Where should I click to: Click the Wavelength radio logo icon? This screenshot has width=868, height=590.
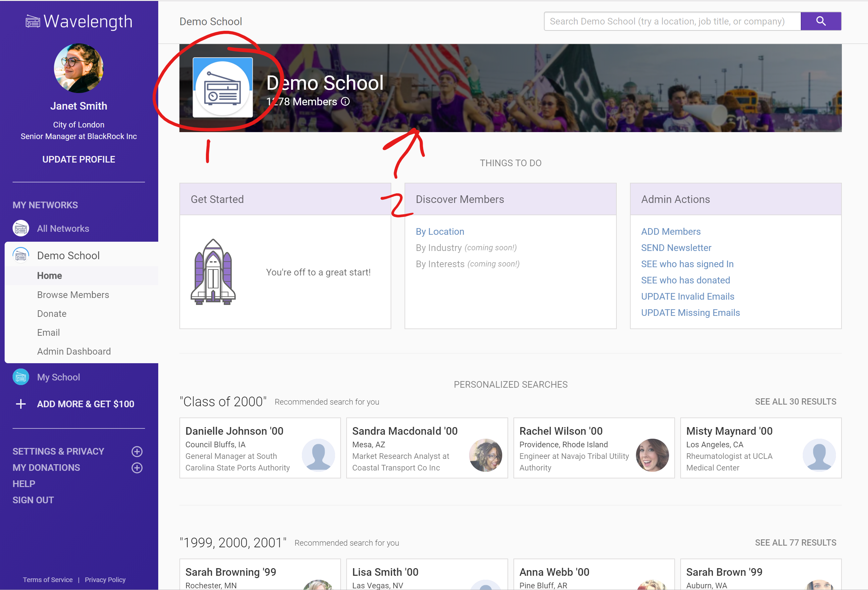click(32, 22)
